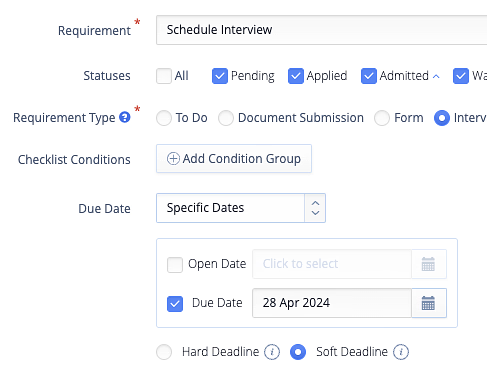
Task: Open the Due Date type combo box
Action: (x=241, y=208)
